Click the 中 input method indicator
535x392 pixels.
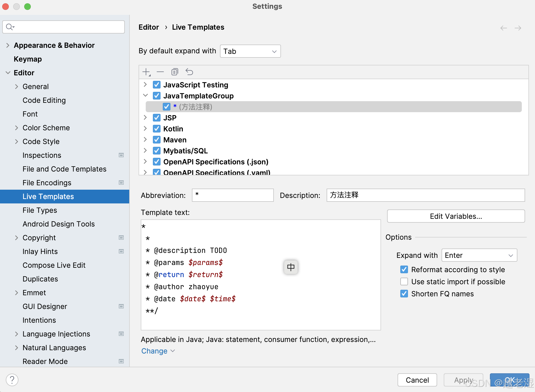(x=291, y=267)
